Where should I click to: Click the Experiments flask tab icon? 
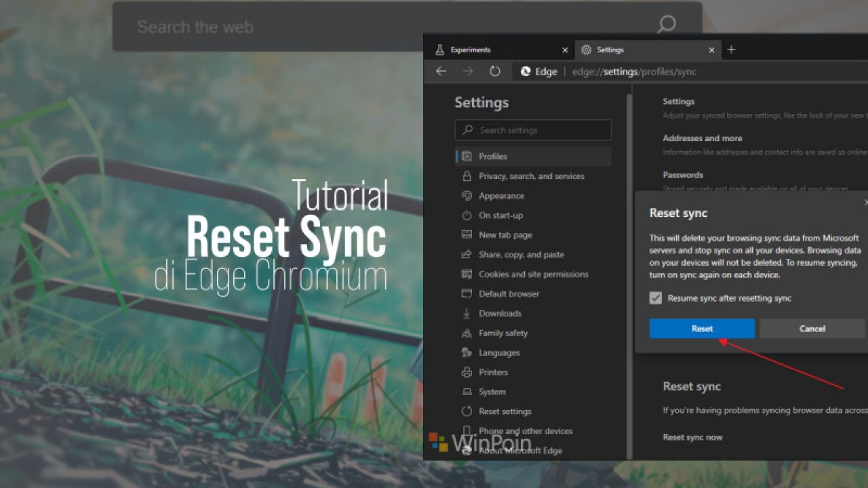pos(439,49)
